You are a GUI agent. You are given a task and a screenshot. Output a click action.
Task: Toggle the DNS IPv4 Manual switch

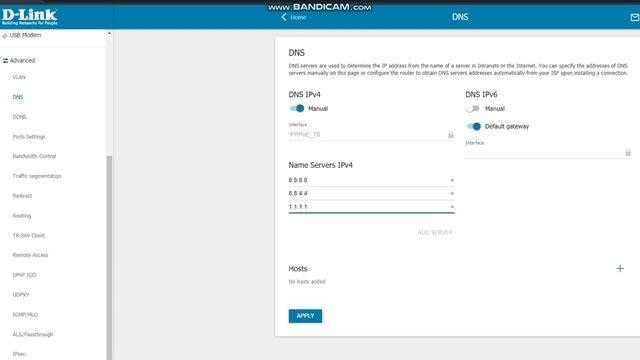coord(297,109)
